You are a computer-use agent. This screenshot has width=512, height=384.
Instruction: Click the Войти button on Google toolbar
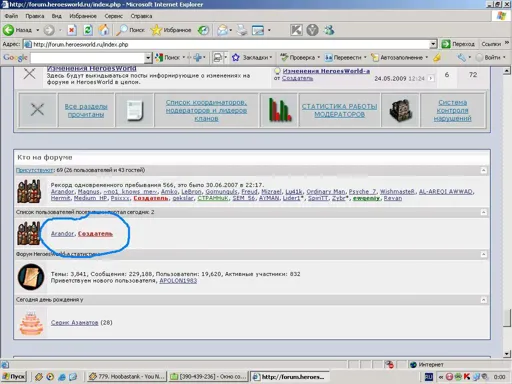tap(489, 57)
